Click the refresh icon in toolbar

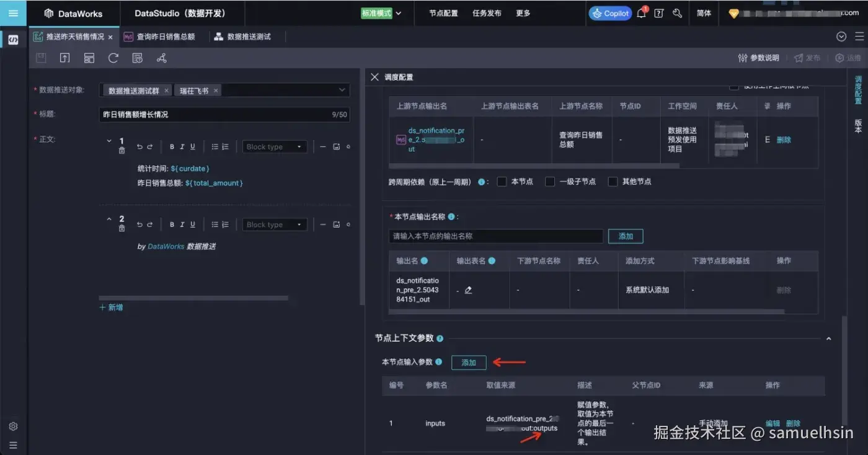[113, 58]
